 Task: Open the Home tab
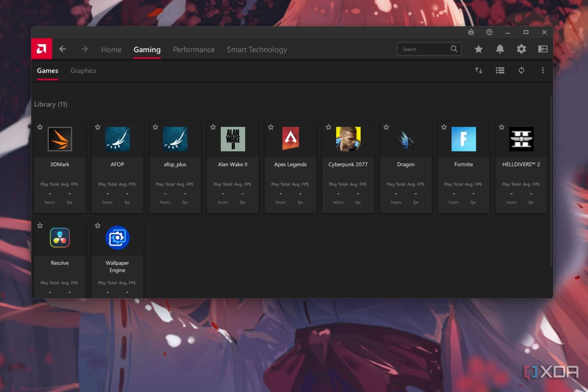111,50
